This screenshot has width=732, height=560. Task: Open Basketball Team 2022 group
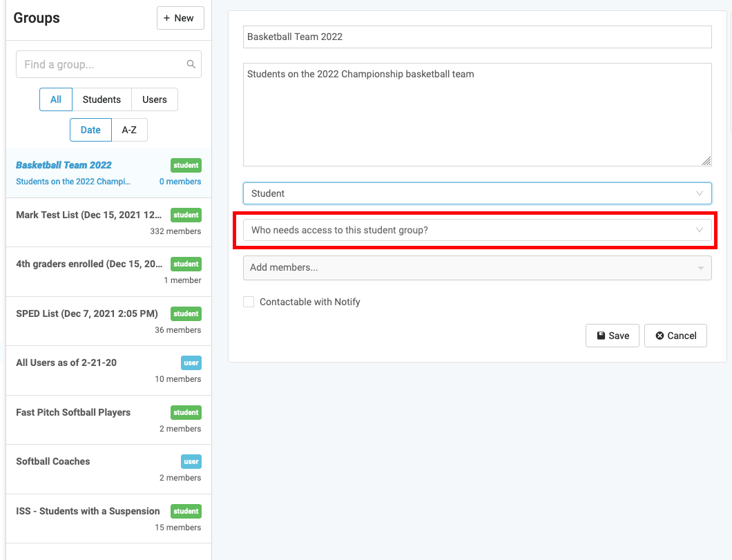coord(109,173)
